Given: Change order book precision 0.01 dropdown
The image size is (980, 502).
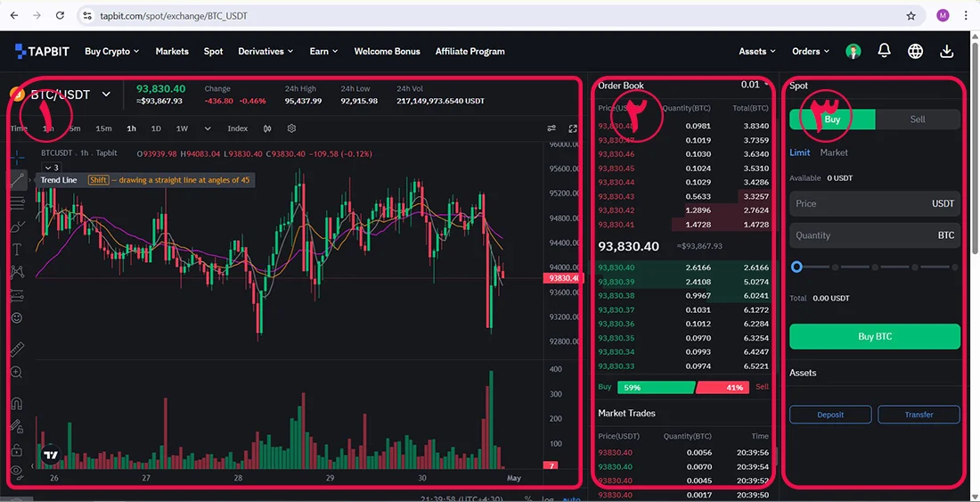Looking at the screenshot, I should point(755,85).
